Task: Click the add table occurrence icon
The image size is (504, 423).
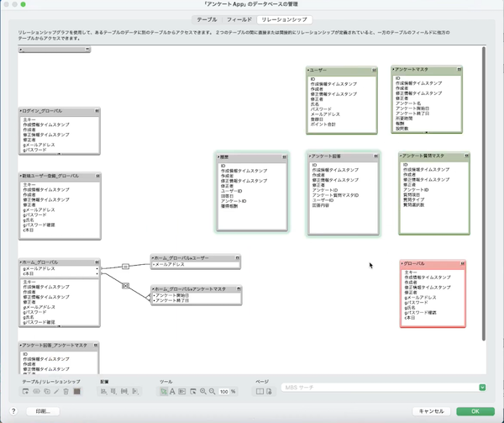Action: [25, 392]
